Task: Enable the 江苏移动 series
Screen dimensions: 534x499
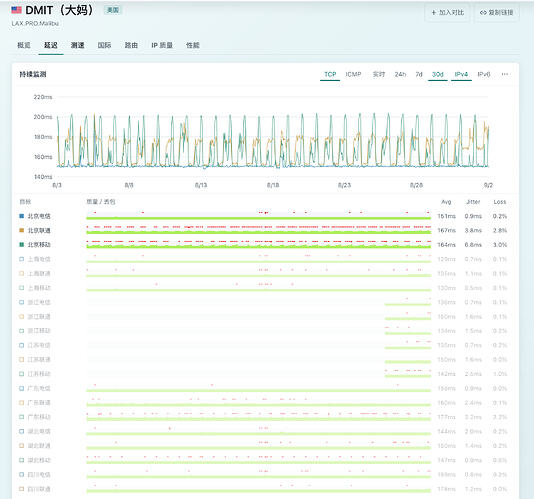Action: (21, 374)
